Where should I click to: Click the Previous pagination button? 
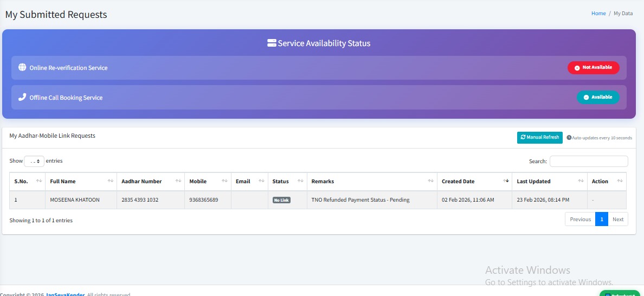(x=580, y=220)
